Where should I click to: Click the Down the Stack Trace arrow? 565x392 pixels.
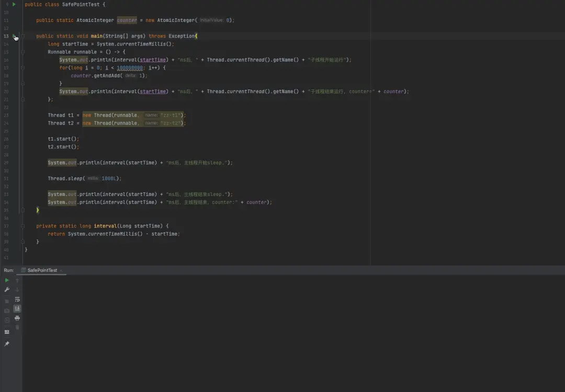pos(17,290)
